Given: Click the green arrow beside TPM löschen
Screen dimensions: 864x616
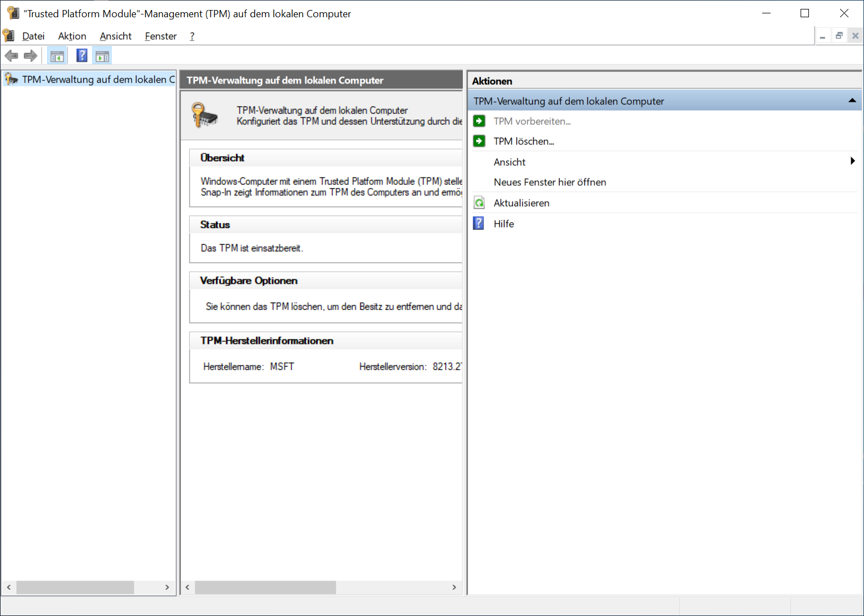Looking at the screenshot, I should pyautogui.click(x=479, y=141).
